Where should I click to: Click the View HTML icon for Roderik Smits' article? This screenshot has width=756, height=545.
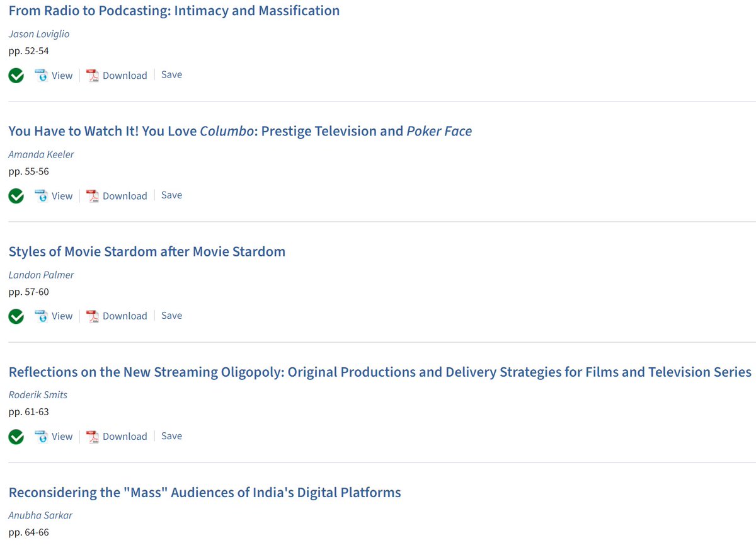coord(42,436)
